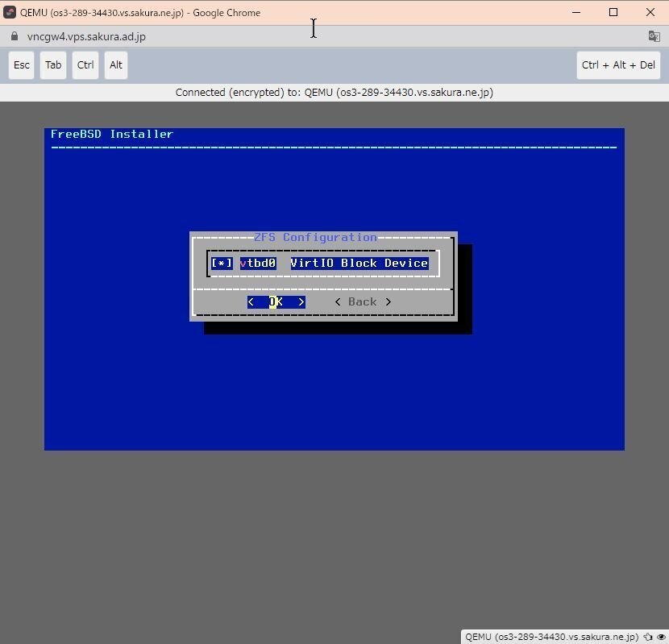Click the eye icon in bottom status
Viewport: 669px width, 644px height.
[x=660, y=638]
